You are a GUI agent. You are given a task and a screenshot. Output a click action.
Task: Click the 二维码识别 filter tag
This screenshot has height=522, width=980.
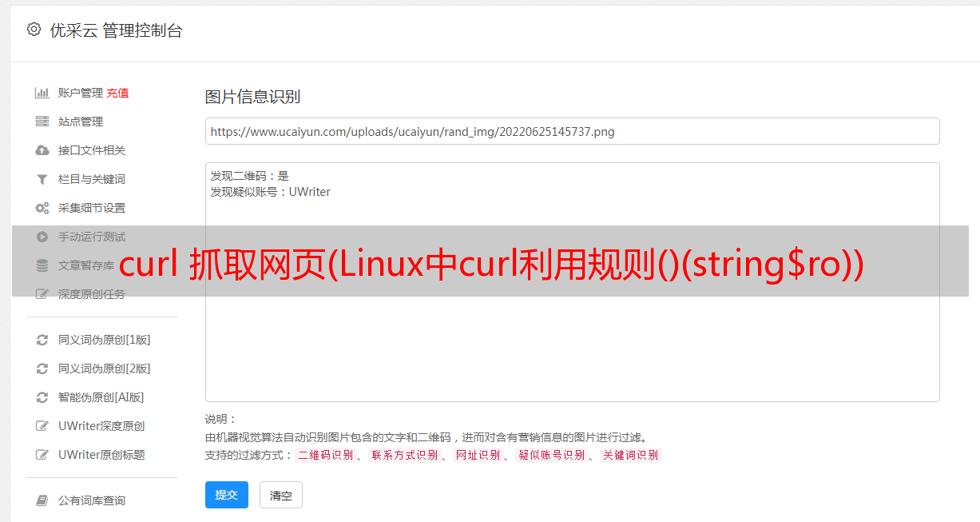click(x=325, y=455)
